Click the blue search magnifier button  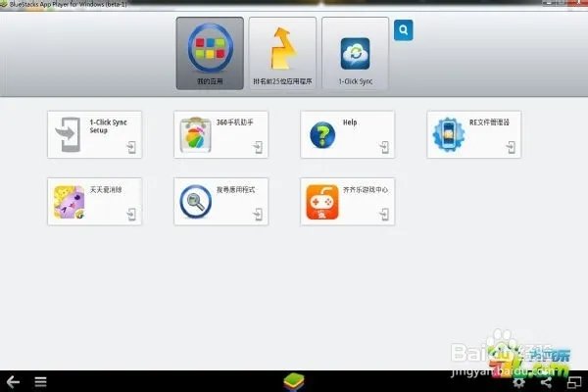pos(404,30)
